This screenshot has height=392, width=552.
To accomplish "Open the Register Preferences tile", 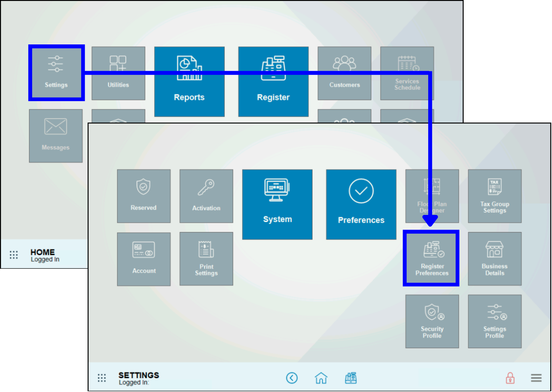I will [432, 258].
